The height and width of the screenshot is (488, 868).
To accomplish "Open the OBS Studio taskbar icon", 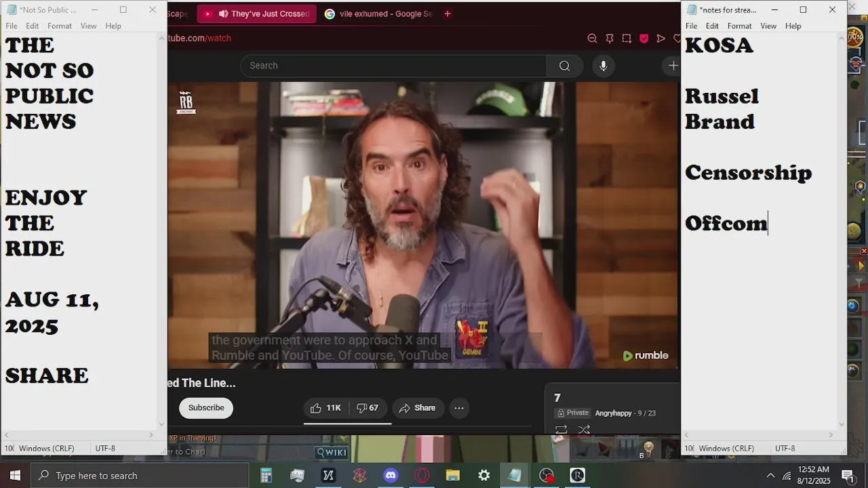I will 547,475.
